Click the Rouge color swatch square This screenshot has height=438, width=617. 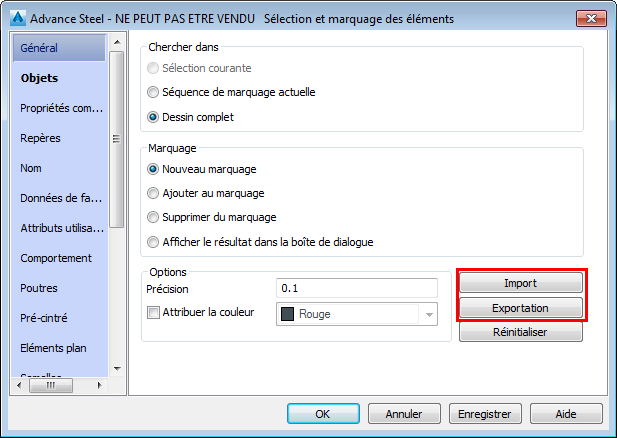(x=287, y=314)
